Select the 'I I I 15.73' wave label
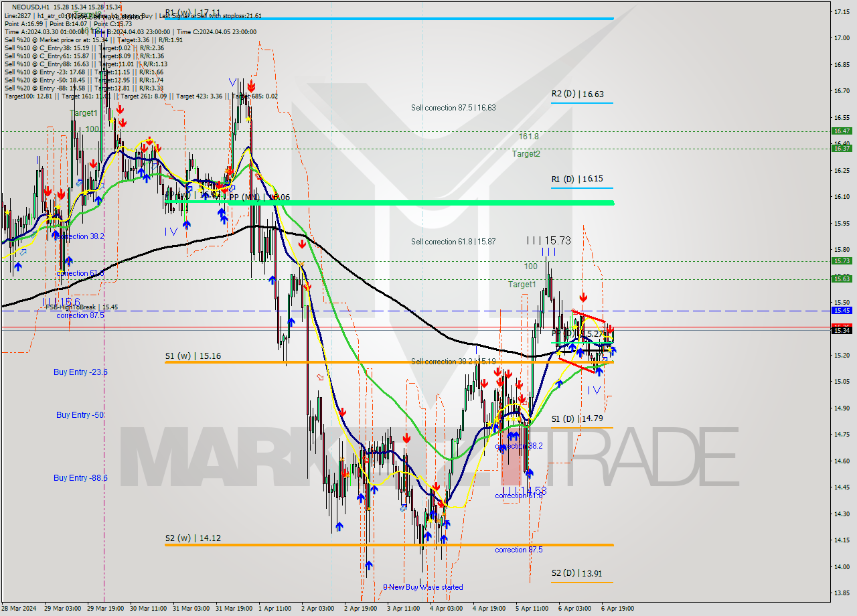 pos(548,240)
